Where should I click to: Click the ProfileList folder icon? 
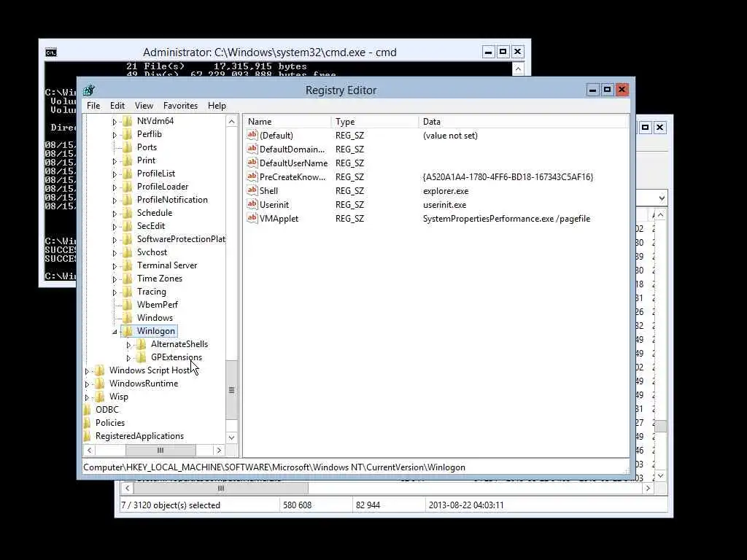point(127,174)
